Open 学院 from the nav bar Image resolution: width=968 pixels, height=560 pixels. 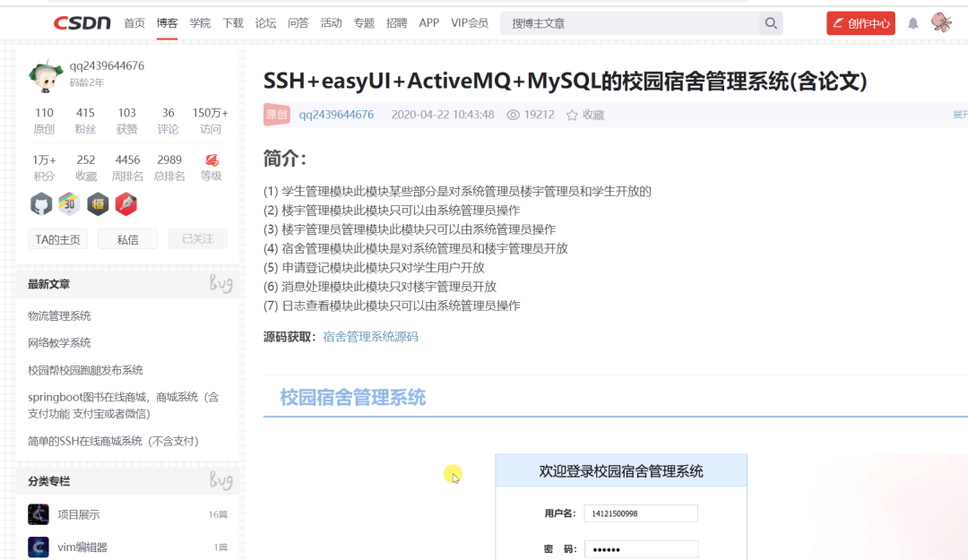(199, 22)
